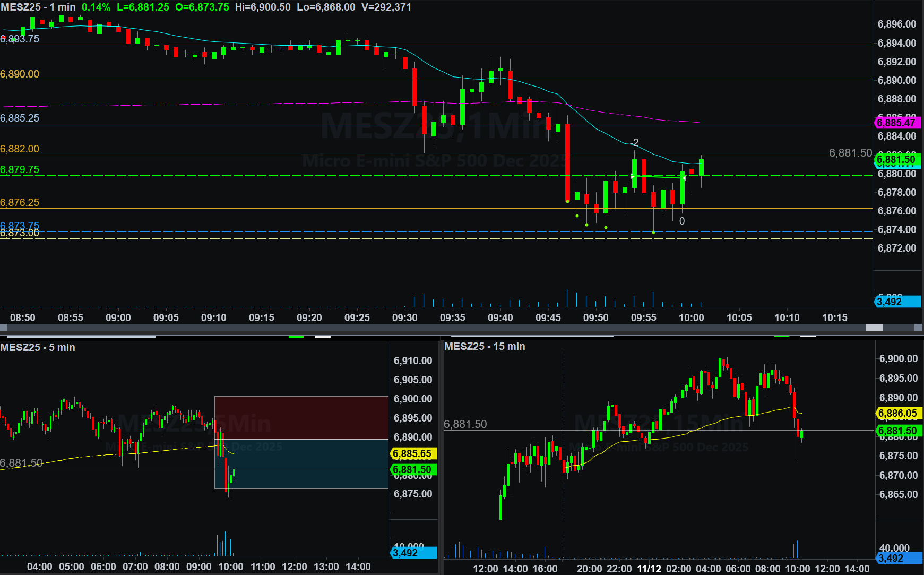Click the -2 trade annotation label
The height and width of the screenshot is (575, 924).
(634, 142)
